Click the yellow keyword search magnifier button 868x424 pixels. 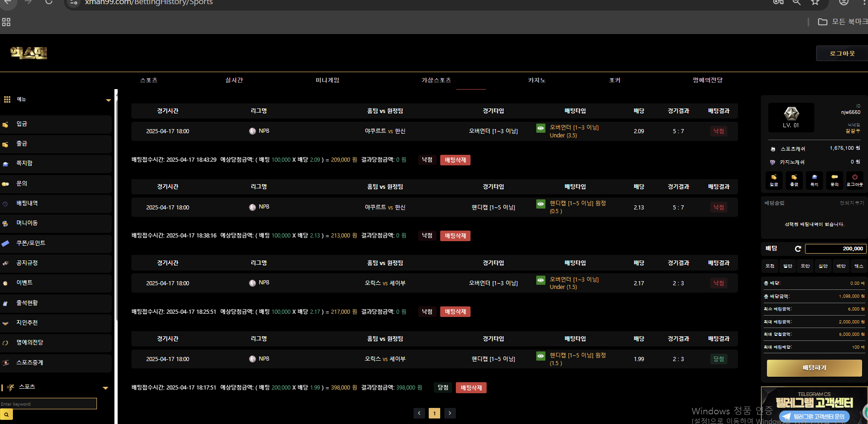point(6,414)
